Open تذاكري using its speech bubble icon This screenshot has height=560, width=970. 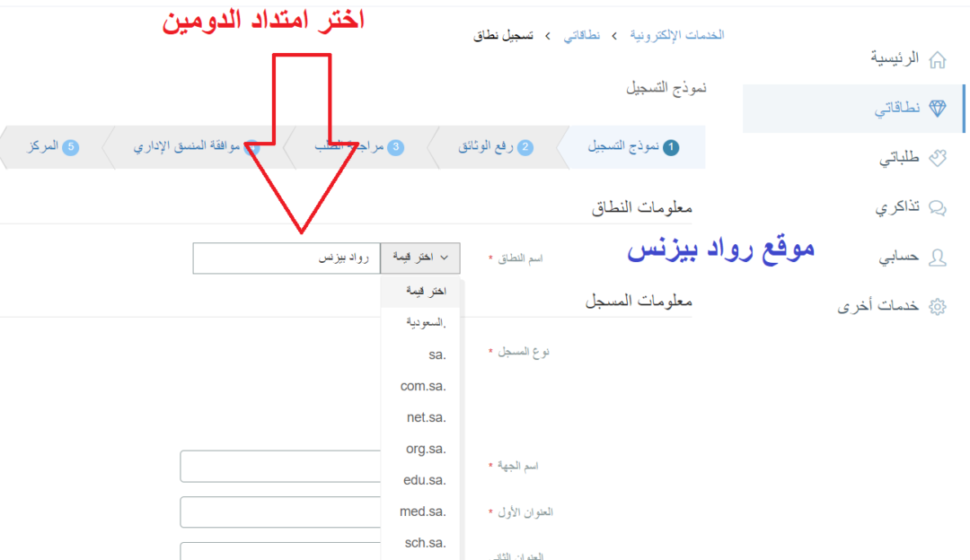point(938,206)
